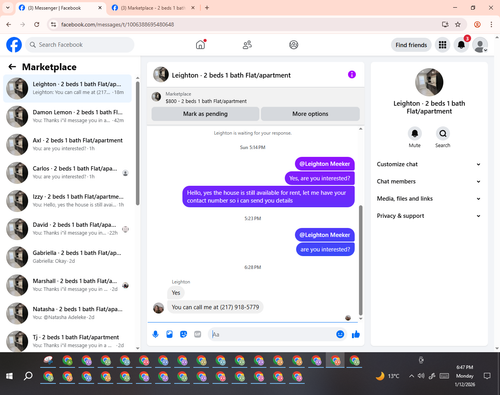Search in conversation magnifier icon
This screenshot has width=500, height=395.
(x=443, y=134)
